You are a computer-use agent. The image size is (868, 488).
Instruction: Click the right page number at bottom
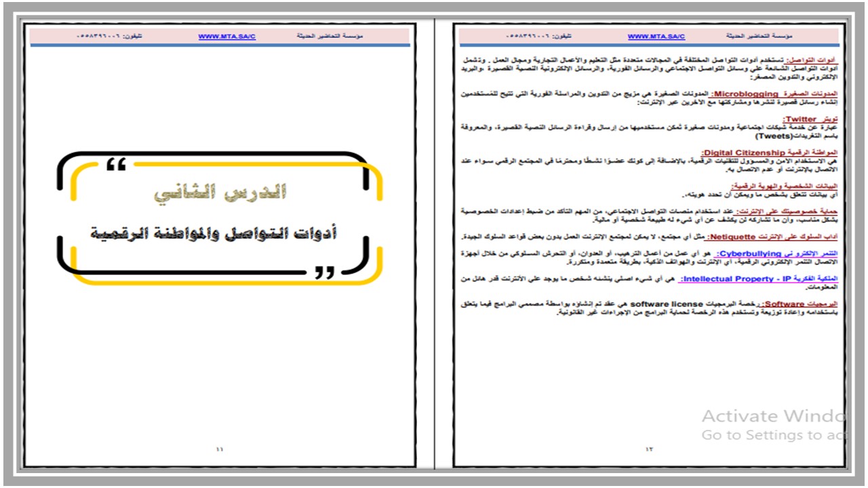tap(649, 449)
